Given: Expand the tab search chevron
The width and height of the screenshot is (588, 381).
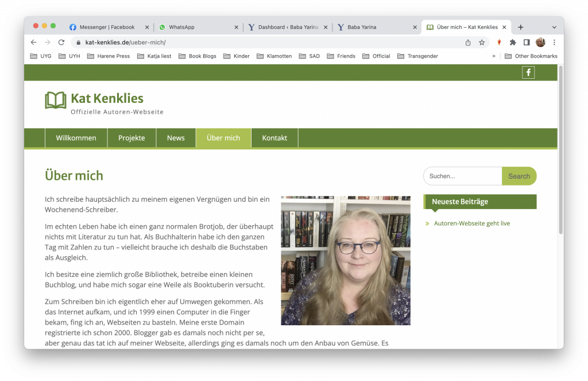Looking at the screenshot, I should (x=554, y=27).
